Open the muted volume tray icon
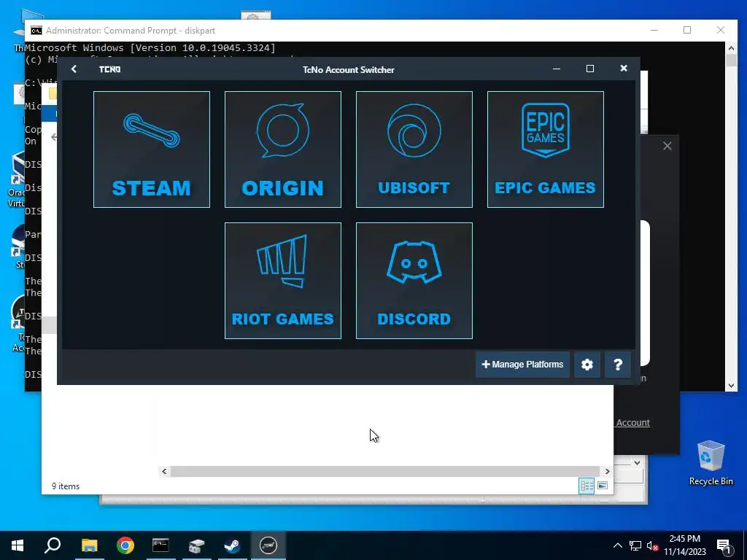 [x=652, y=545]
